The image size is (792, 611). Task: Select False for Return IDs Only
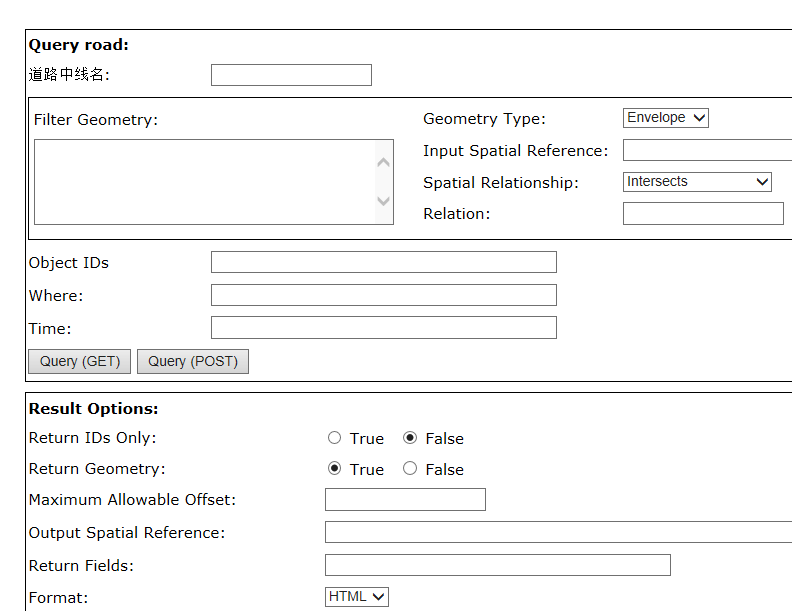(410, 438)
